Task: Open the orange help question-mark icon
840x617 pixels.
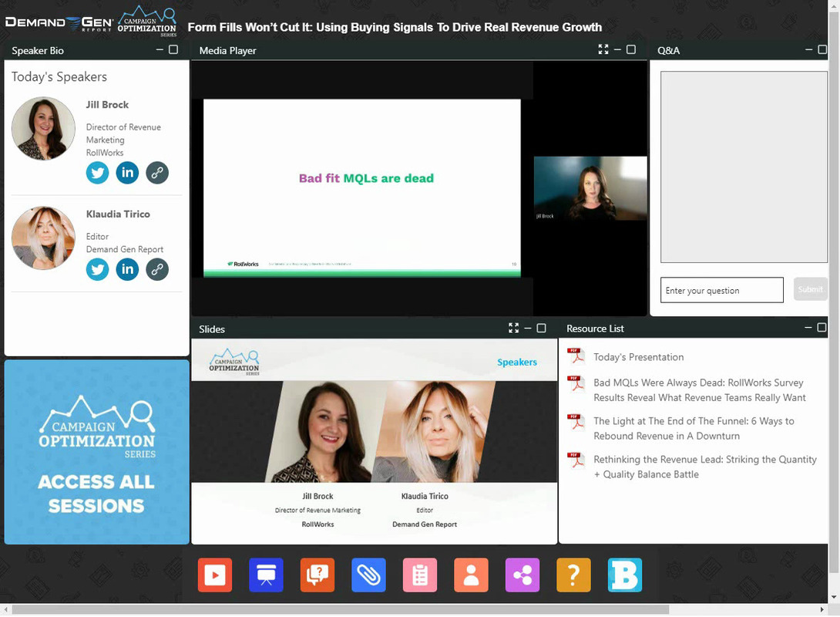Action: tap(573, 575)
